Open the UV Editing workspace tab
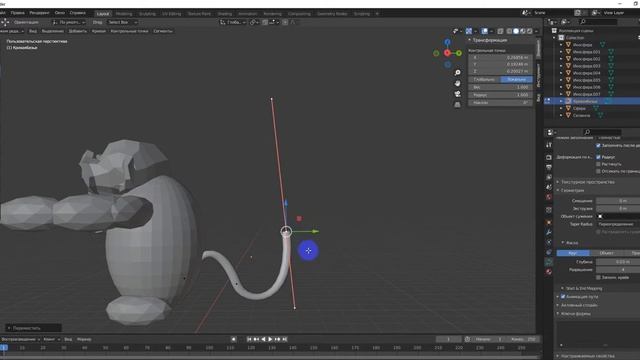The height and width of the screenshot is (360, 640). [x=171, y=13]
